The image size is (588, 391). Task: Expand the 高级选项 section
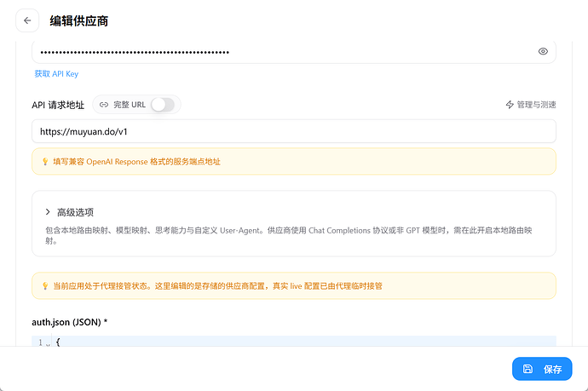click(x=48, y=212)
